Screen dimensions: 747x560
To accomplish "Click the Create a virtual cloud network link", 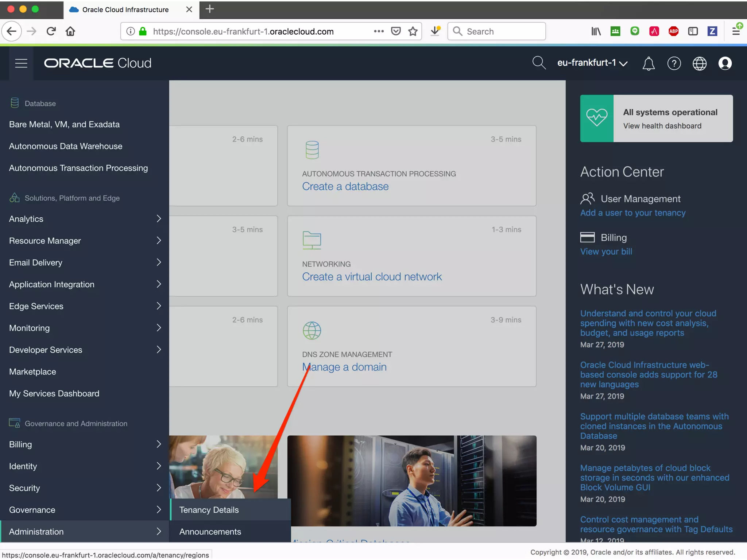I will (372, 277).
